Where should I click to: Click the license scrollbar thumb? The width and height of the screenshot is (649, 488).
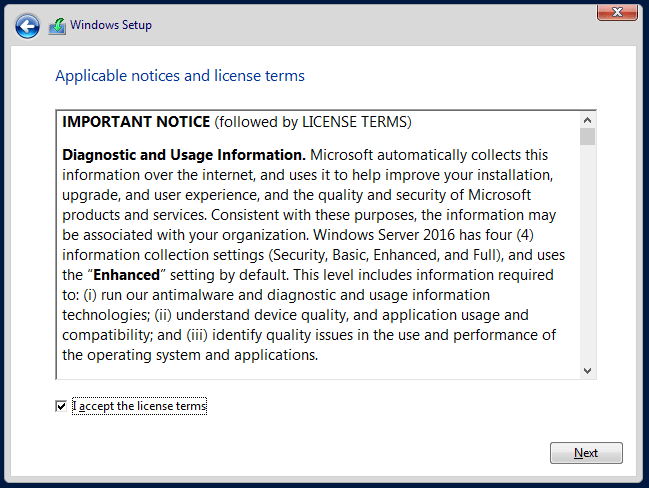(587, 137)
